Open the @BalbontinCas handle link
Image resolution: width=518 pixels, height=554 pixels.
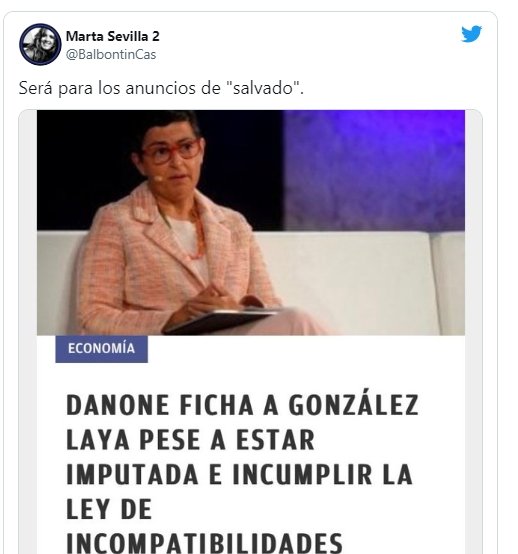click(111, 54)
